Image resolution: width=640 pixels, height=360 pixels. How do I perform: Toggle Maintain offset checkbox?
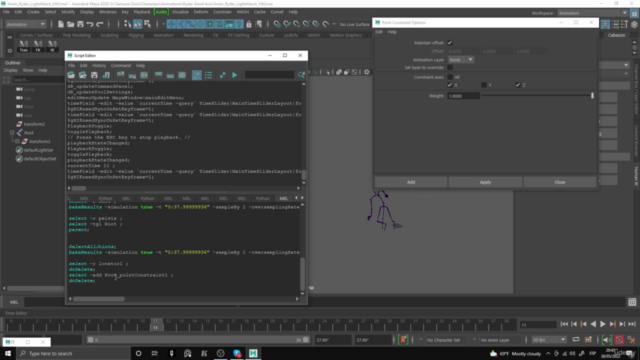tap(450, 43)
